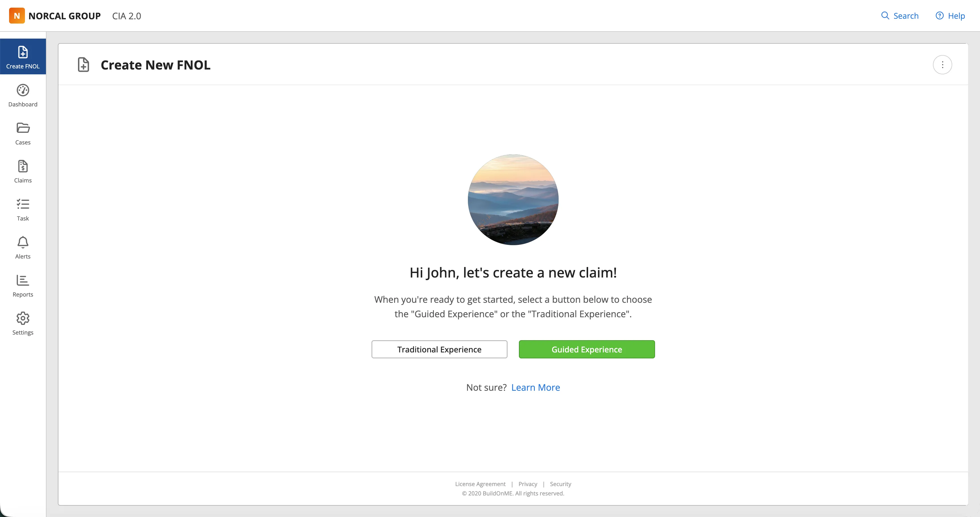Click the CIA 2.0 version text
This screenshot has height=517, width=980.
click(126, 16)
